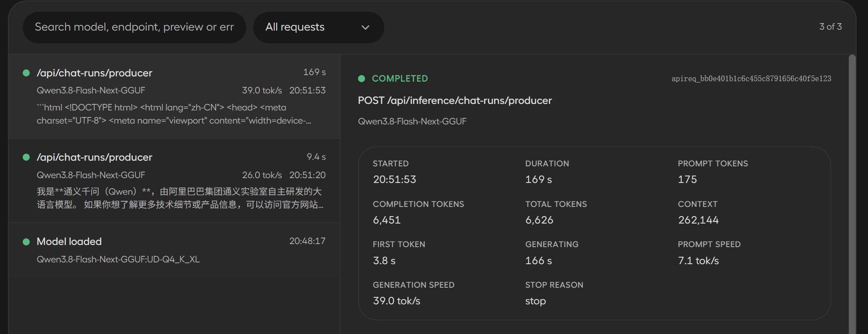Viewport: 868px width, 334px height.
Task: Click the 20:51:20 timestamp in request list
Action: tap(307, 175)
